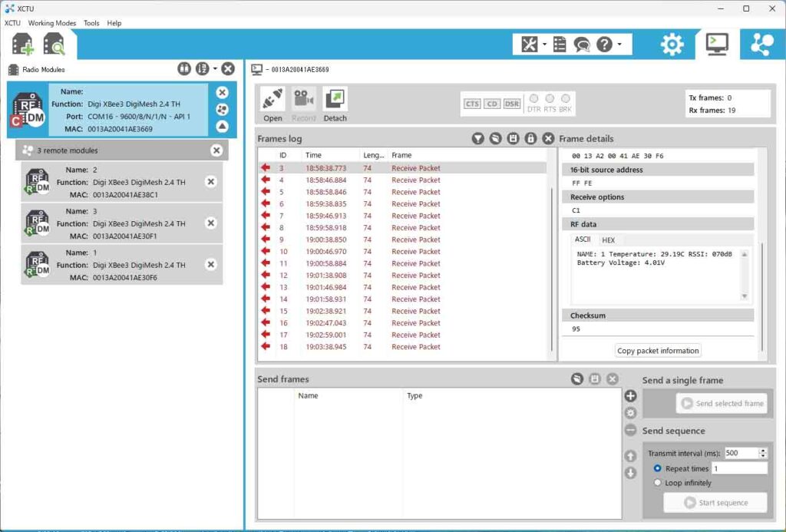Switch to the Consoles working mode monitor icon
Screen dimensions: 786x532
point(718,44)
